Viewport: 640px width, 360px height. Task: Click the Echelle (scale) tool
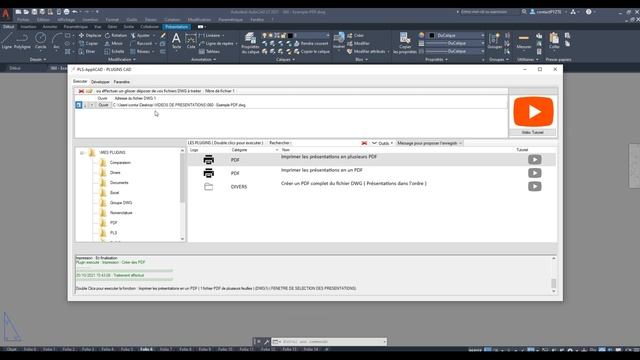click(x=114, y=51)
